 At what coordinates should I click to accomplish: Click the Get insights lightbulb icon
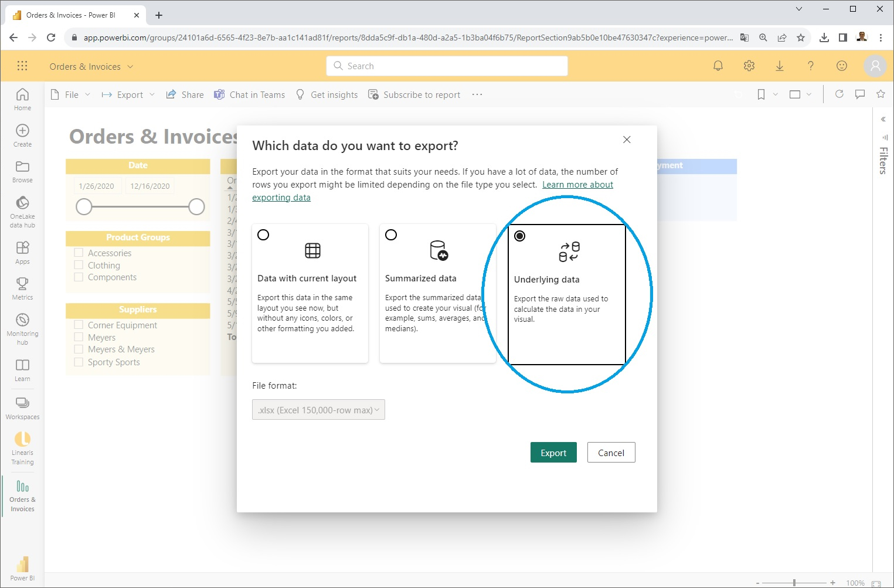pos(300,94)
